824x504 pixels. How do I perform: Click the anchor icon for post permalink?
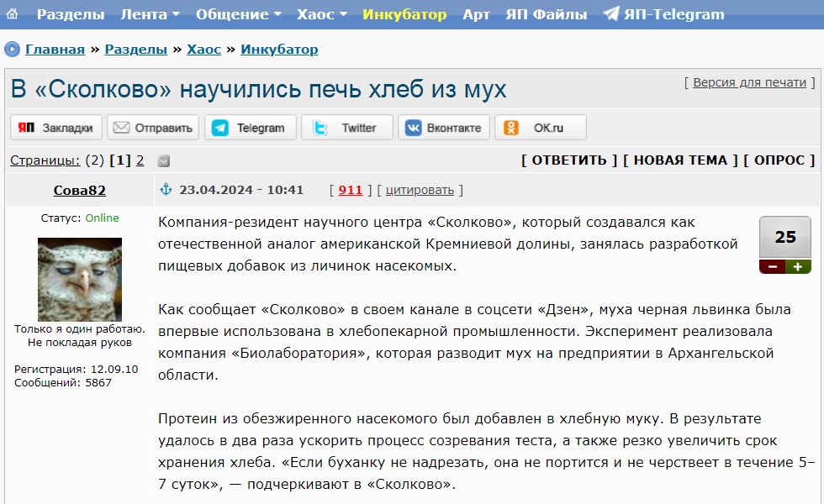166,189
